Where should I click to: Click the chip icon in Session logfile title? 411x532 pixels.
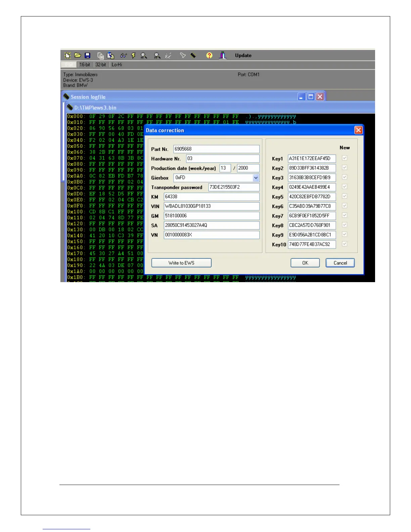click(66, 97)
